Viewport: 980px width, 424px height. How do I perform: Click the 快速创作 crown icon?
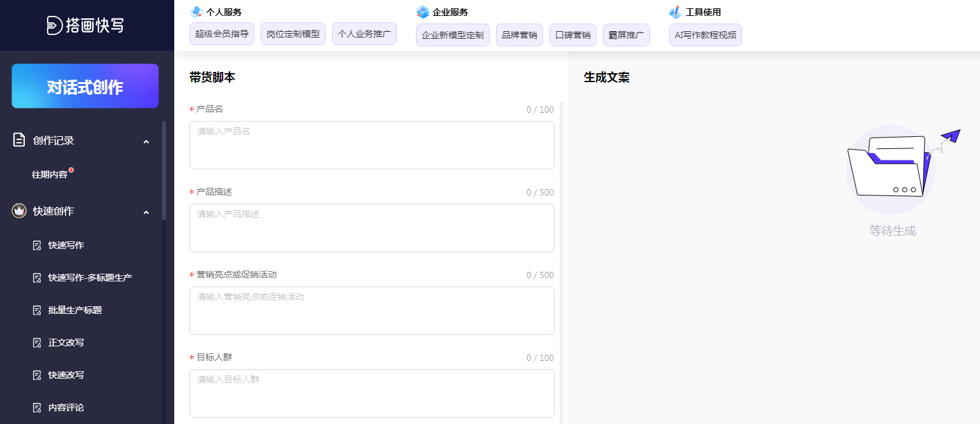pos(19,211)
